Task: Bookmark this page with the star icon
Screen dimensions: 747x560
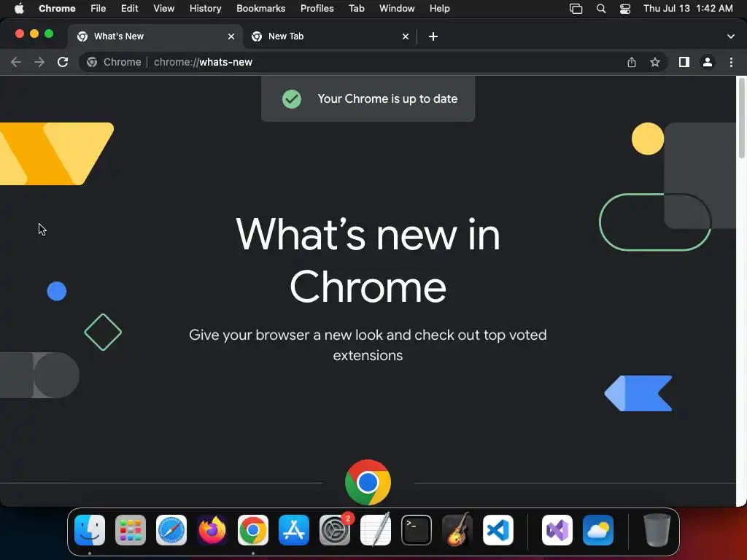Action: pos(655,63)
